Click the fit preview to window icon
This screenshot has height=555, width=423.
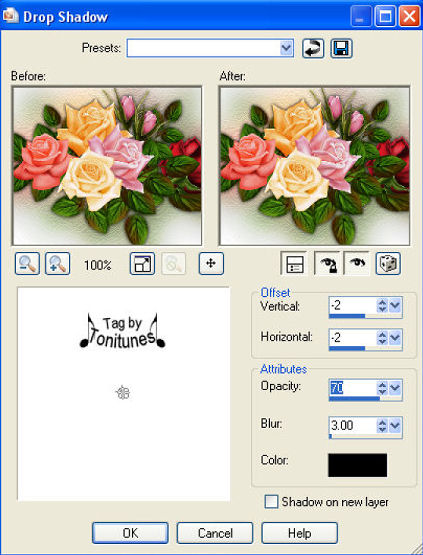click(x=142, y=264)
